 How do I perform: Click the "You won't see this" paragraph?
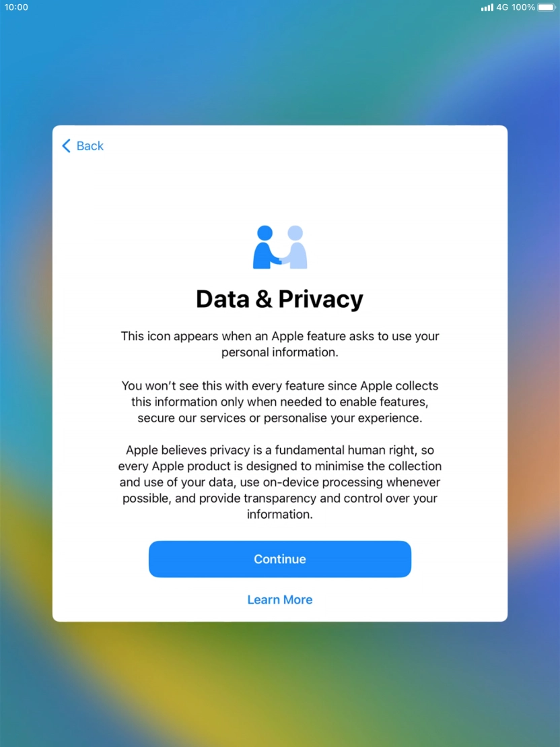280,401
